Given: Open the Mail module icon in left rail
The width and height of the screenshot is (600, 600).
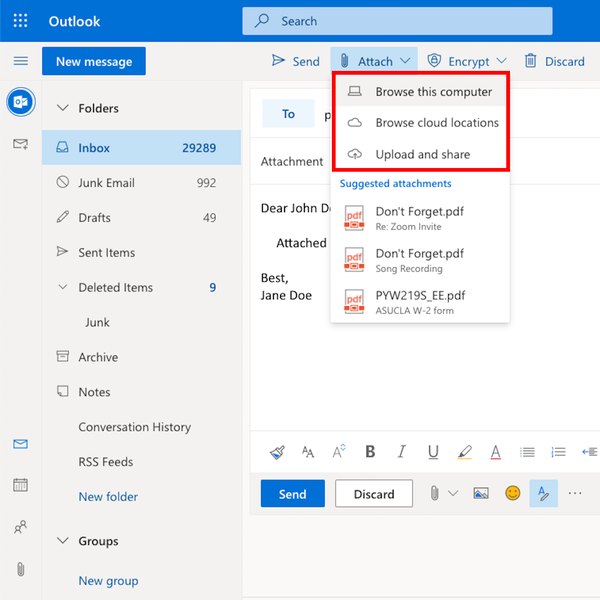Looking at the screenshot, I should [20, 444].
